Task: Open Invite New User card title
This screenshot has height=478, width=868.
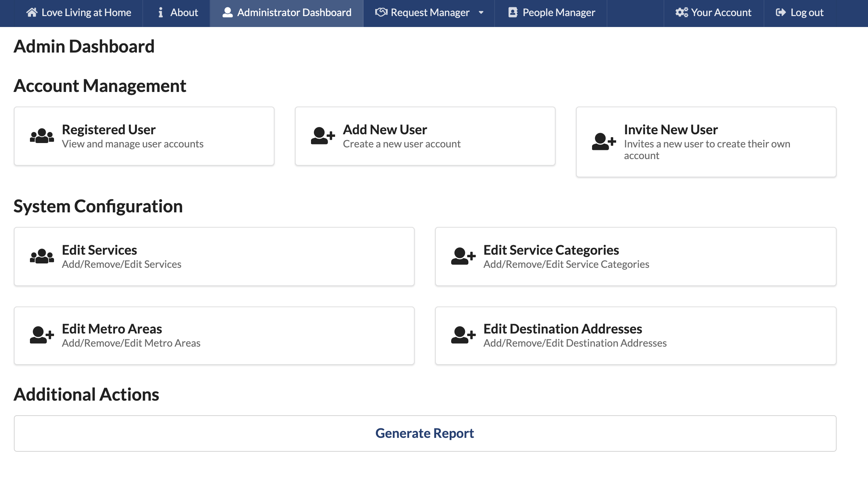Action: pyautogui.click(x=671, y=130)
